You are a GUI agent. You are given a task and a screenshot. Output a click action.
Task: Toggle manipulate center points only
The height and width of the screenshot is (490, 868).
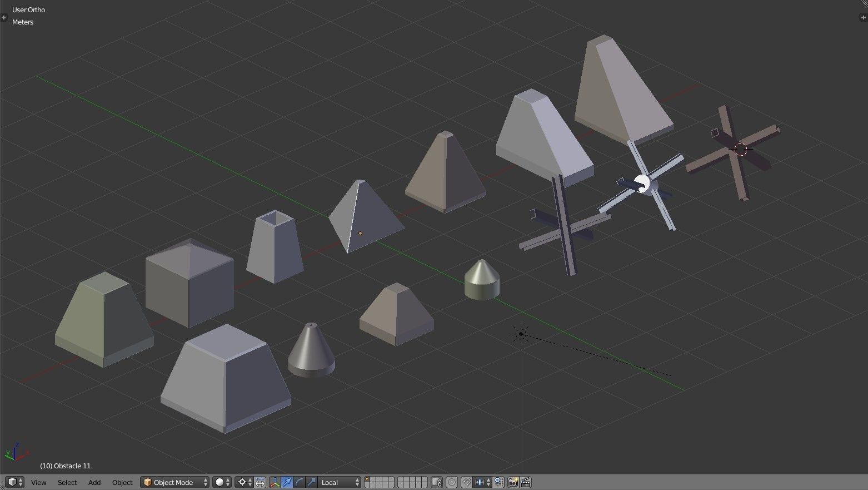click(x=260, y=482)
